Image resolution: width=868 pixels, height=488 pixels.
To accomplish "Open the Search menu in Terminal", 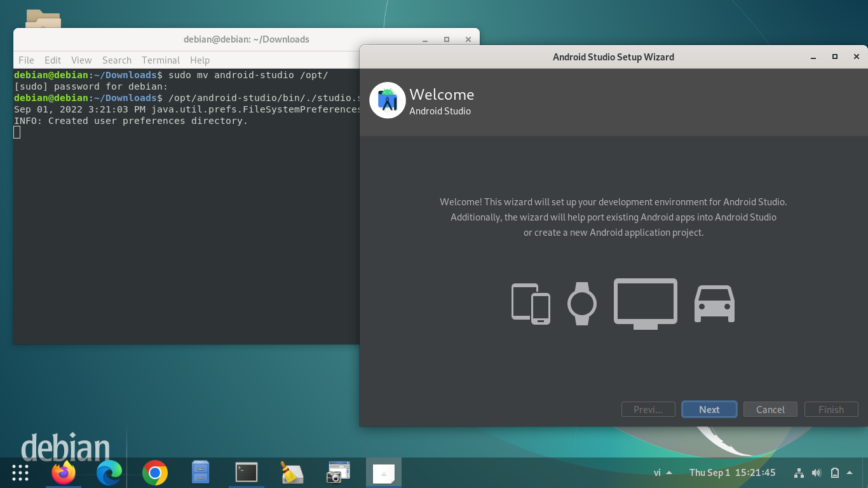I will tap(117, 60).
